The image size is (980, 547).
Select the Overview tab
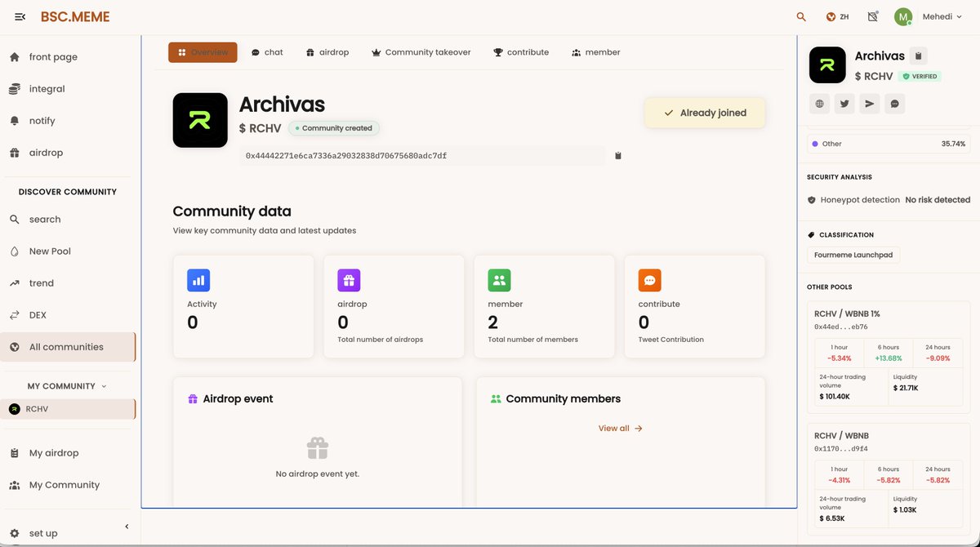pos(203,52)
